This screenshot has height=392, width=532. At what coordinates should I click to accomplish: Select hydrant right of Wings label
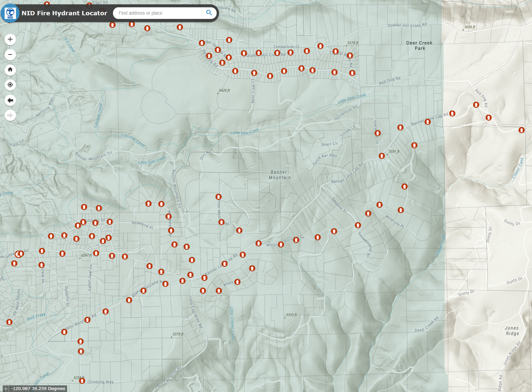(x=281, y=245)
